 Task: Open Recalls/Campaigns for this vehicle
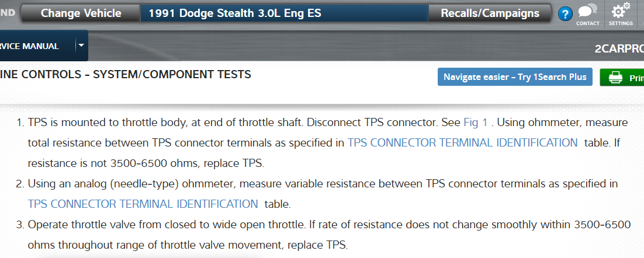[x=490, y=13]
